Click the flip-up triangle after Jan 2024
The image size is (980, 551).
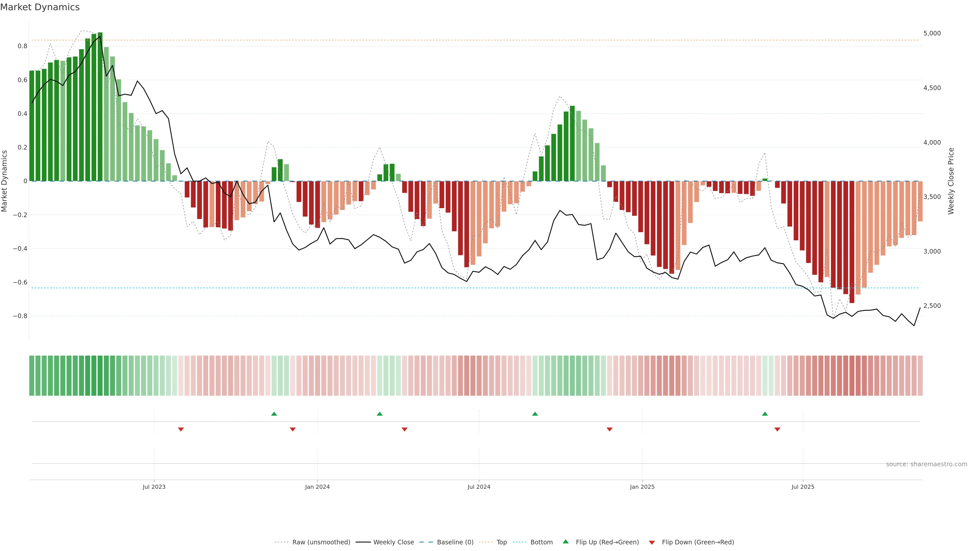tap(379, 414)
